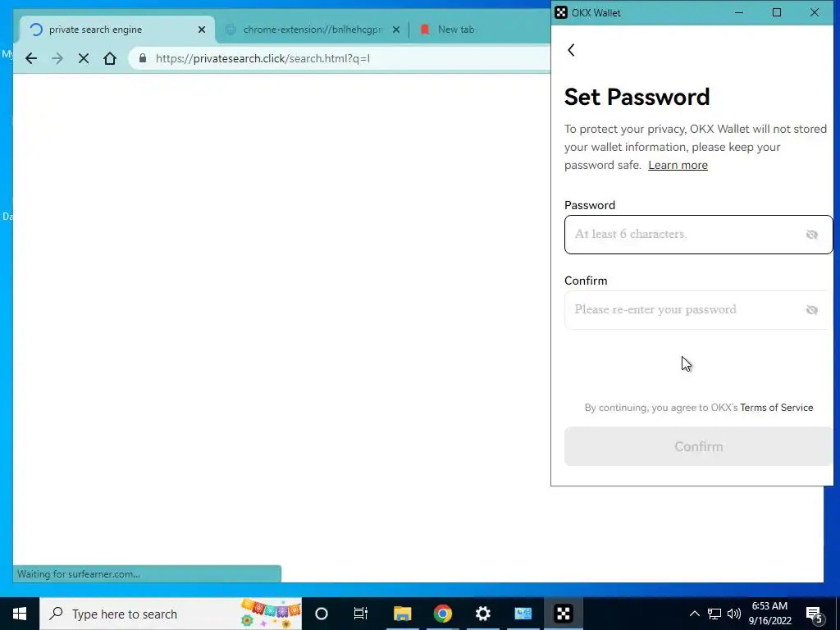
Task: Open the blue window app on taskbar
Action: 523,614
